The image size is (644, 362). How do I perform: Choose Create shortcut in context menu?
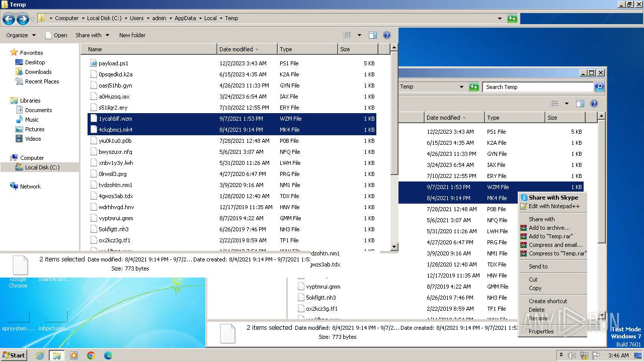click(553, 301)
